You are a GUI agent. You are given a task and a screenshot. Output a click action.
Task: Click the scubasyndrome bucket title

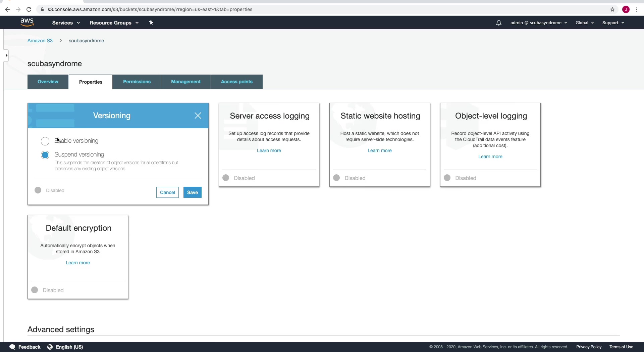[x=55, y=64]
